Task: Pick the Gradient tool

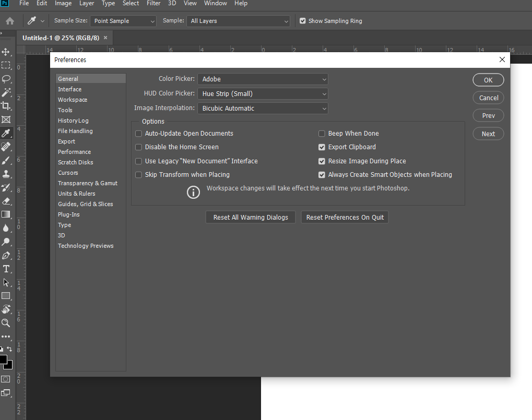Action: tap(7, 214)
